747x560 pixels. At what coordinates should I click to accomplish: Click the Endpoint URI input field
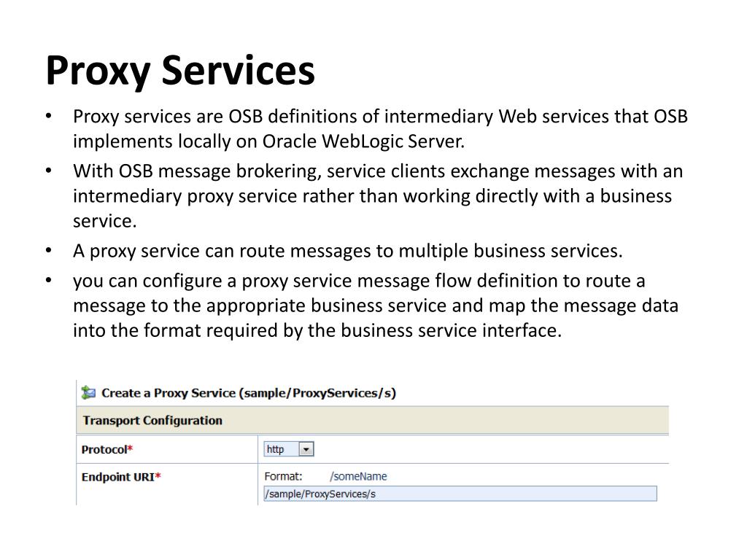tap(460, 494)
